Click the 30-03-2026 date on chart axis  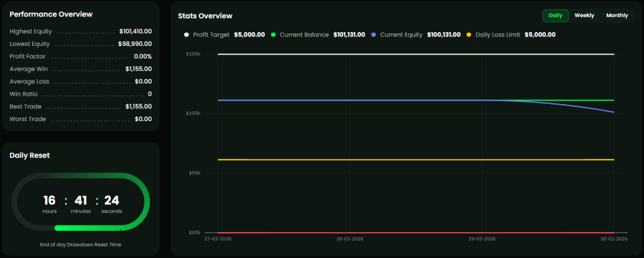coord(614,239)
